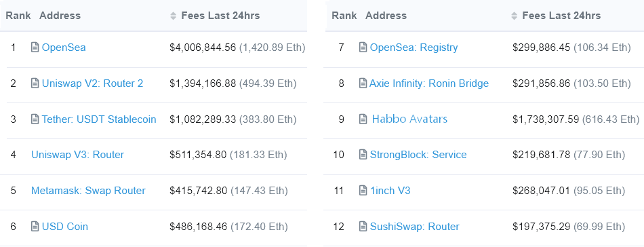The width and height of the screenshot is (644, 247).
Task: Click the right table Rank column header
Action: point(344,16)
